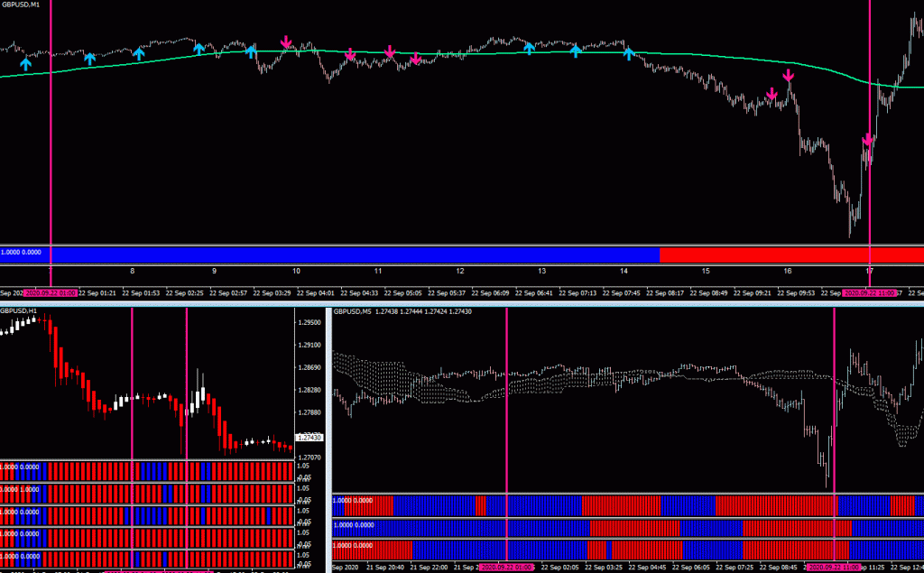Image resolution: width=924 pixels, height=573 pixels.
Task: Click the '22 Sep 04:45' time label in M5 chart
Action: 647,567
